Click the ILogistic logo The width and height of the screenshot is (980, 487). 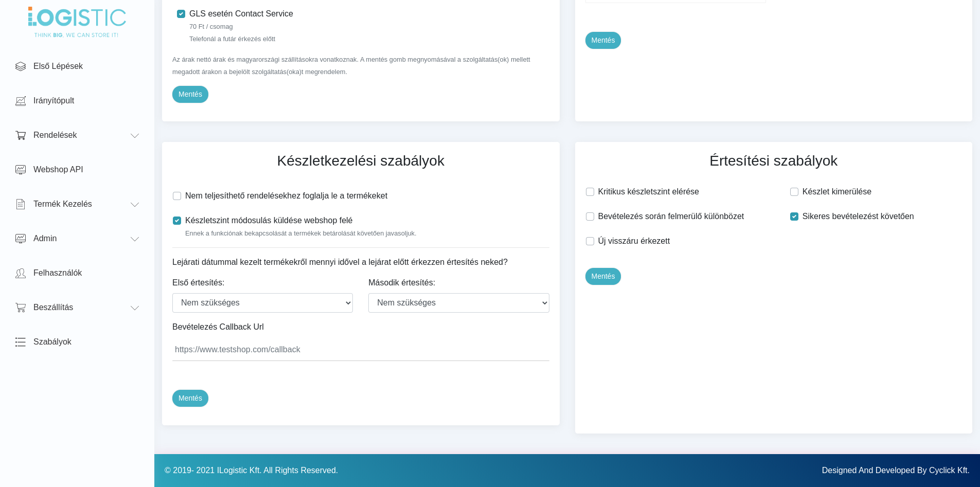tap(77, 22)
